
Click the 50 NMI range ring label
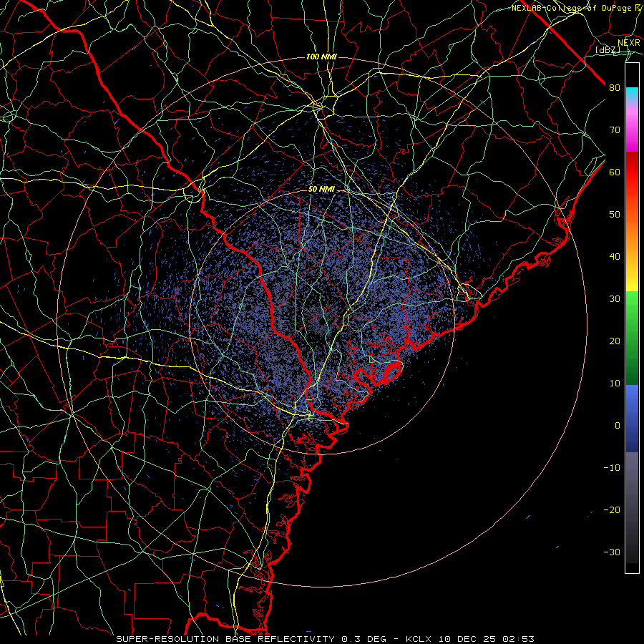tap(321, 190)
